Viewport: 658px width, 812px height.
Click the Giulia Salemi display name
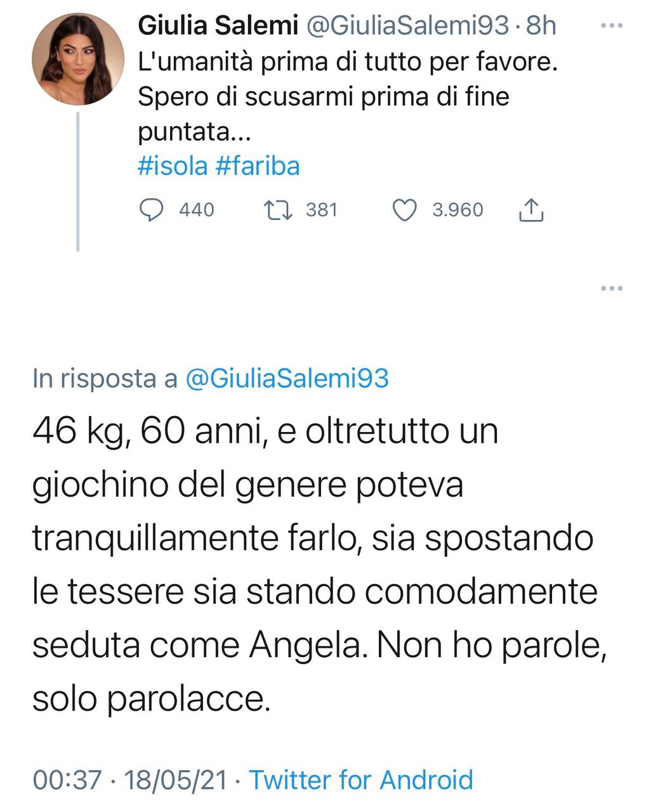218,26
